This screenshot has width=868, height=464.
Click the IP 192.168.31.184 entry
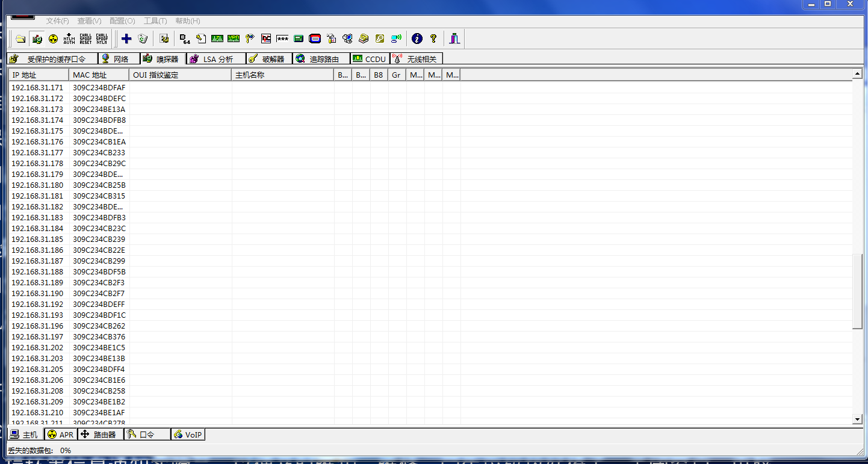pyautogui.click(x=37, y=229)
